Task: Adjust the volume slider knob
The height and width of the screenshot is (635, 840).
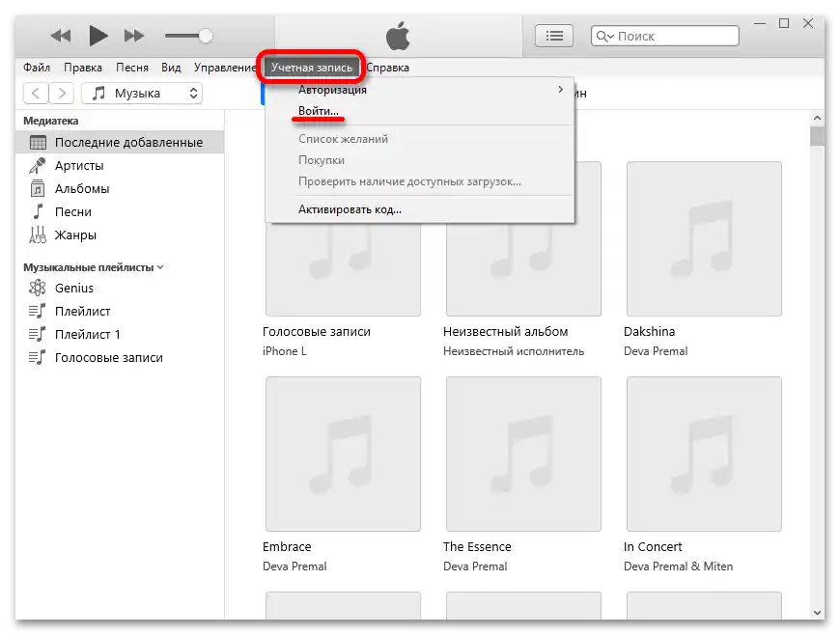Action: pos(206,36)
